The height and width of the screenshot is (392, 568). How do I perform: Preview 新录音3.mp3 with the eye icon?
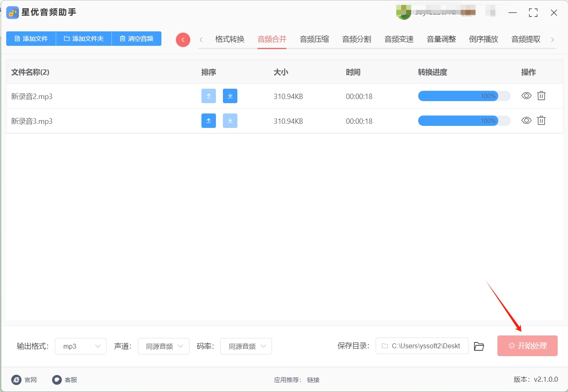tap(526, 120)
